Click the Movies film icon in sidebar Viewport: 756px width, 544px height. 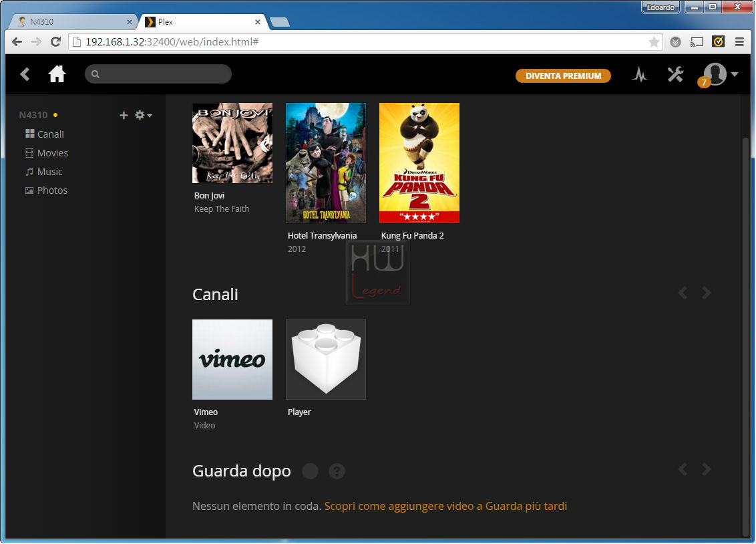pos(29,153)
